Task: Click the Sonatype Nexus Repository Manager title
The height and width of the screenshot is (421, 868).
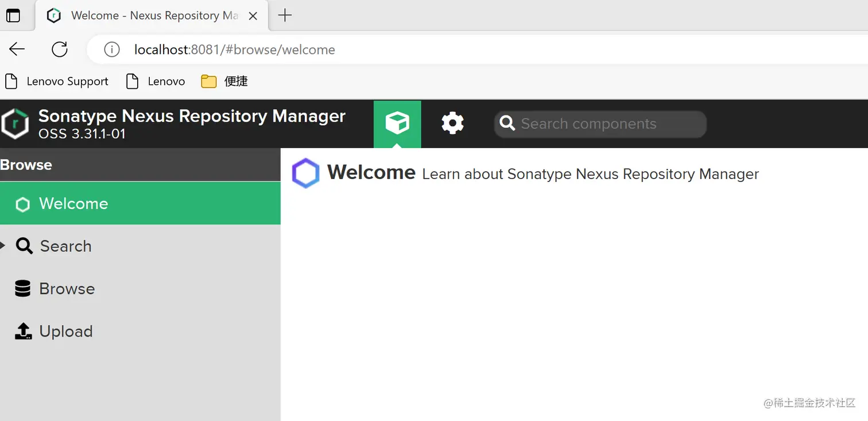Action: (x=192, y=116)
